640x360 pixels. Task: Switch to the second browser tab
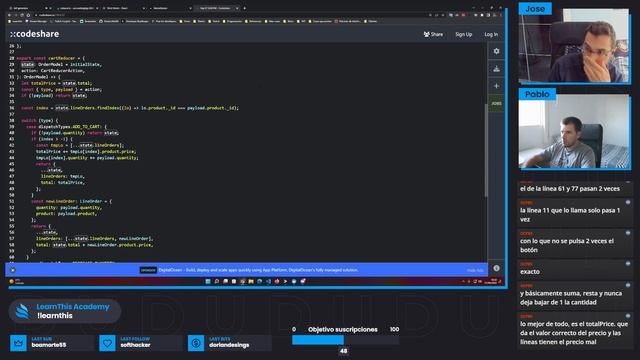tap(78, 8)
